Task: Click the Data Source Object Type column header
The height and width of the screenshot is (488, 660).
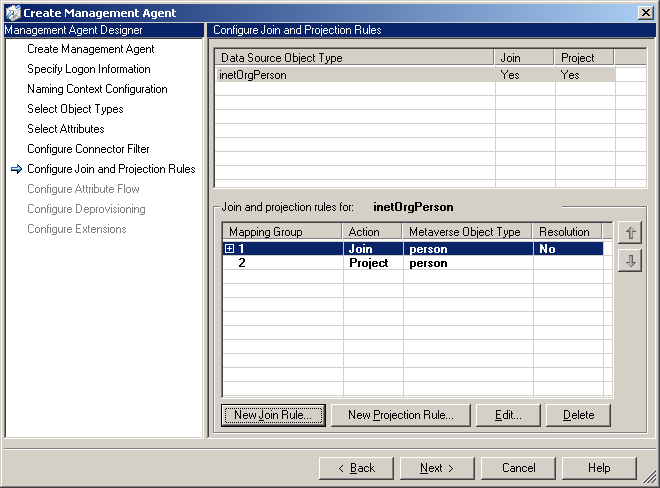Action: [x=354, y=58]
